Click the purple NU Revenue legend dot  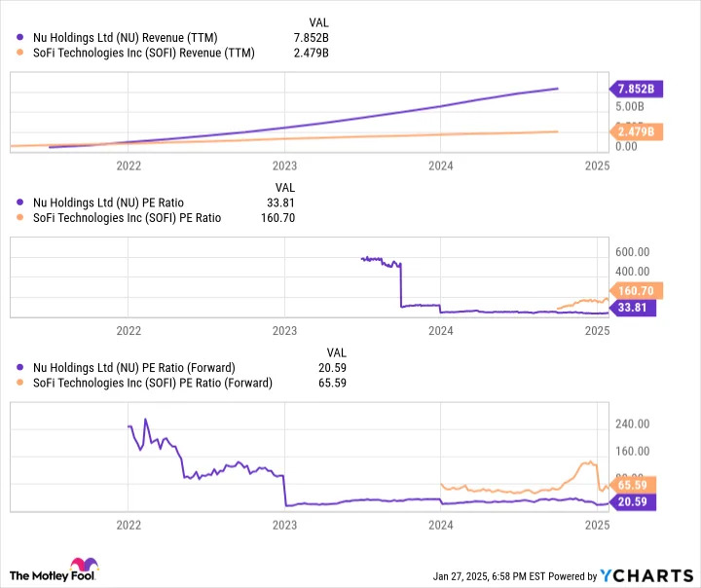point(19,38)
